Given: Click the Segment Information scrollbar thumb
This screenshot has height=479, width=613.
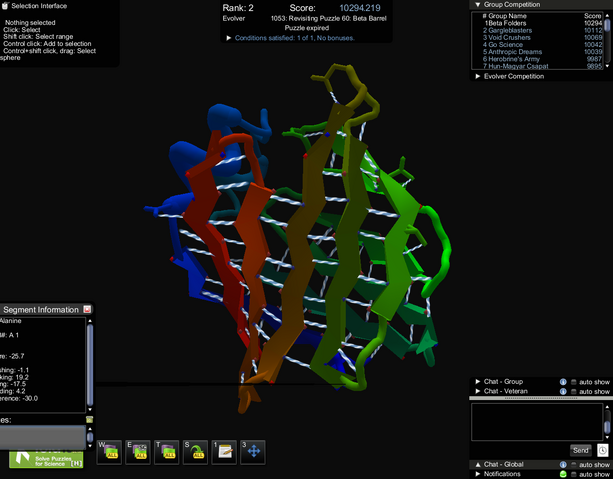Looking at the screenshot, I should [90, 365].
